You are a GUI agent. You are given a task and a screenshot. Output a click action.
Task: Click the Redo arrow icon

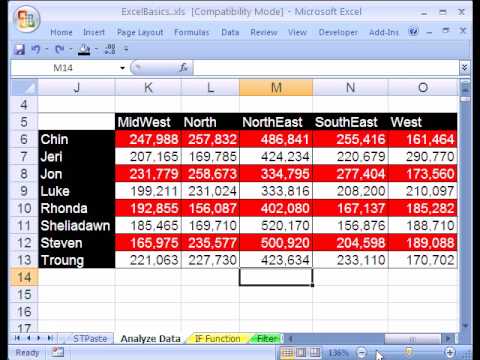(x=60, y=50)
